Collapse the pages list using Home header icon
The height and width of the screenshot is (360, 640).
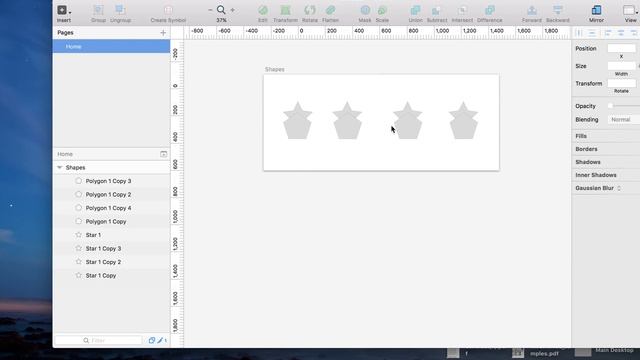point(163,154)
